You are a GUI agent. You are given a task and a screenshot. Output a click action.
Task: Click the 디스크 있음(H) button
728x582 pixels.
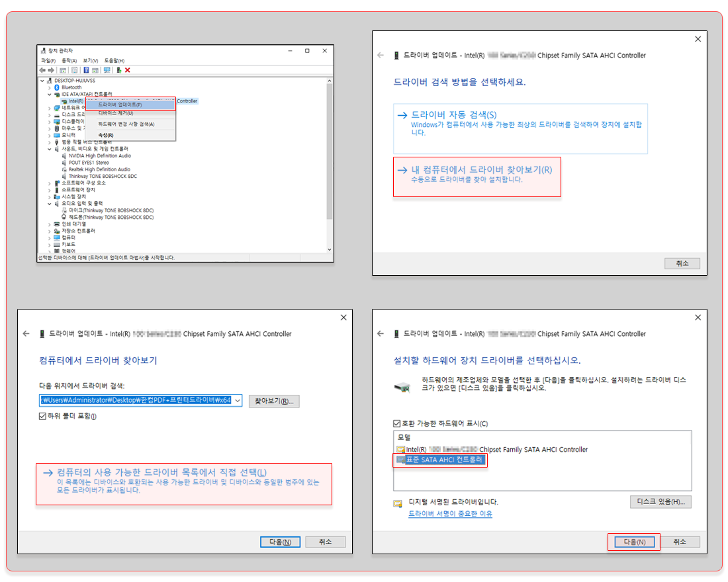pyautogui.click(x=660, y=501)
